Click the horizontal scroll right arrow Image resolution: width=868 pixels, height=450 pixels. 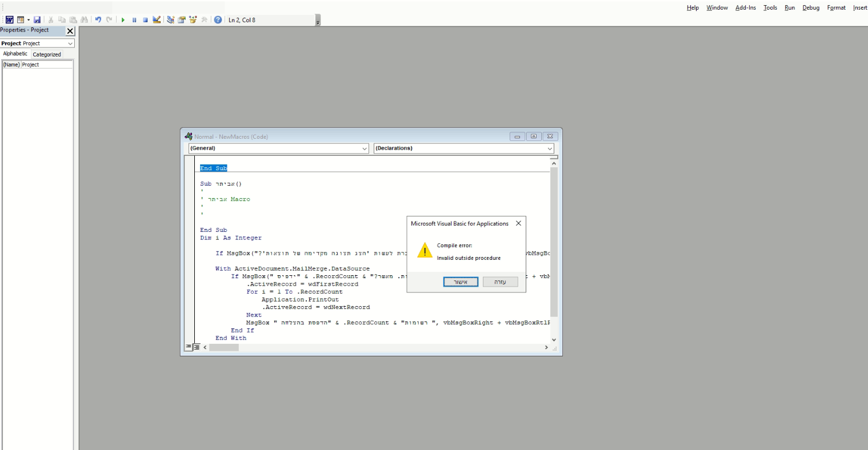[x=546, y=347]
